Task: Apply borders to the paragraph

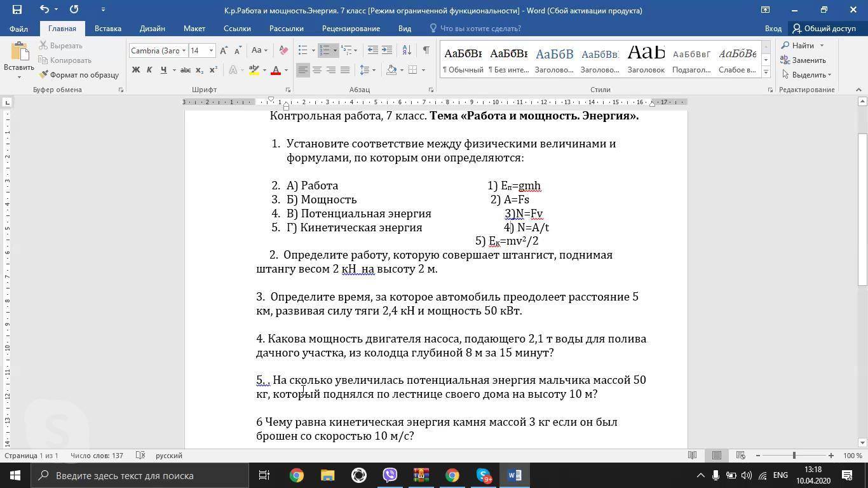Action: (413, 70)
